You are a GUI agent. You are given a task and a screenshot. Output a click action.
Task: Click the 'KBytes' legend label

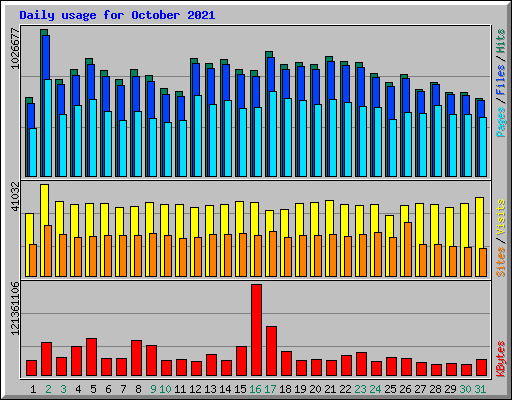(x=501, y=359)
